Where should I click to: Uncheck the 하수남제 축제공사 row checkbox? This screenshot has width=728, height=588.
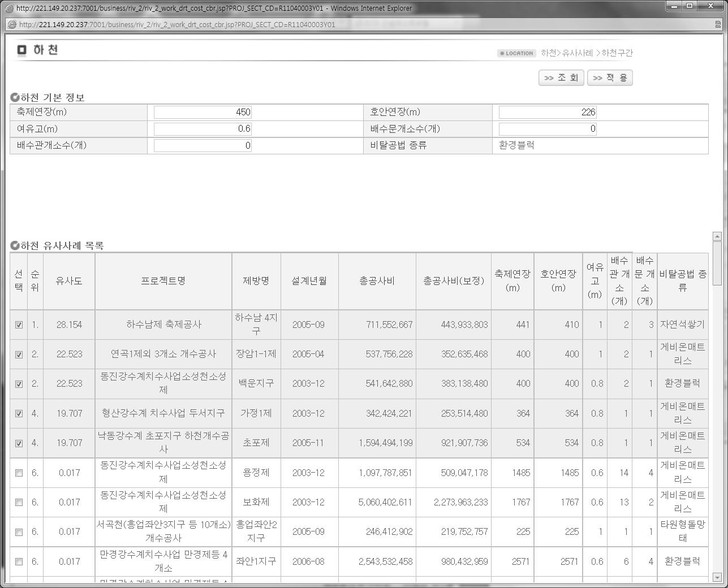click(x=19, y=325)
